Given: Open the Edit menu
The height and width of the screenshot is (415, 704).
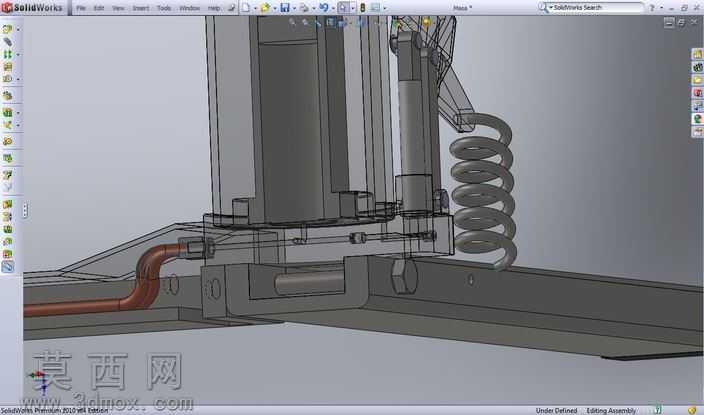Looking at the screenshot, I should click(99, 8).
